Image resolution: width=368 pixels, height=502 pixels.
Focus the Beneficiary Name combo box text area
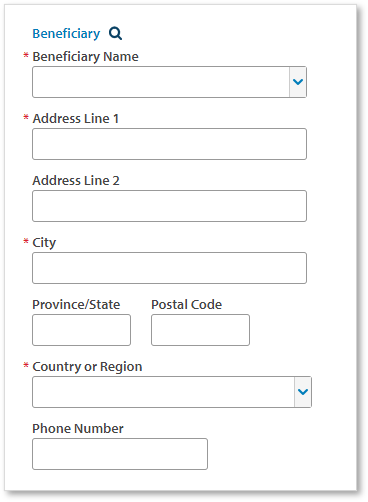161,82
